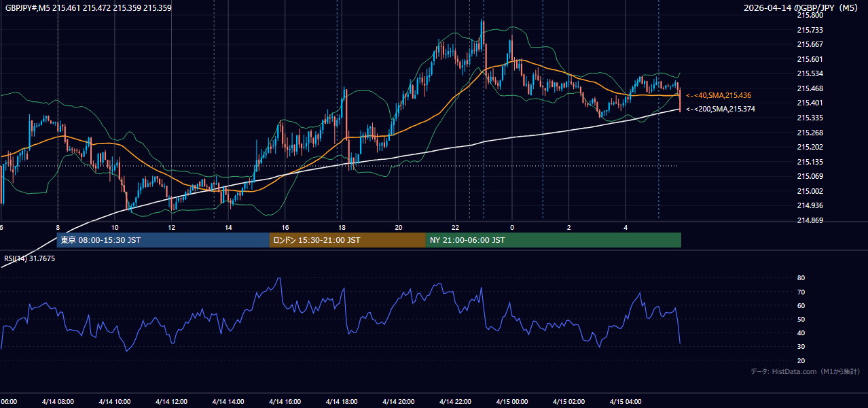Click price axis value 215.601

point(809,59)
